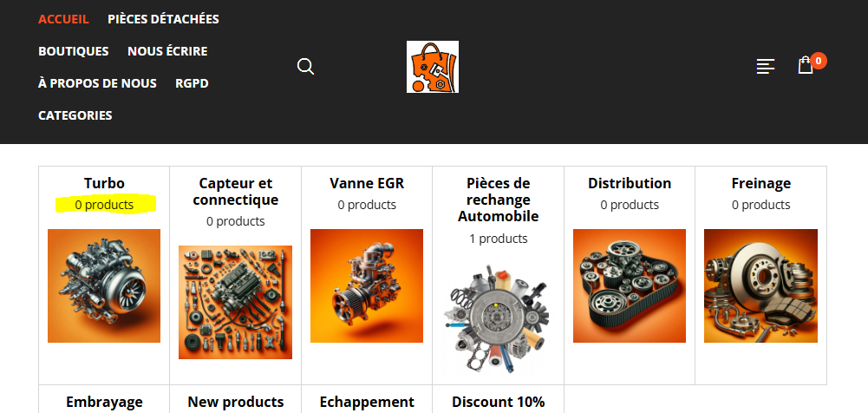Open the À Propos De Nous page
The width and height of the screenshot is (868, 413).
(97, 83)
